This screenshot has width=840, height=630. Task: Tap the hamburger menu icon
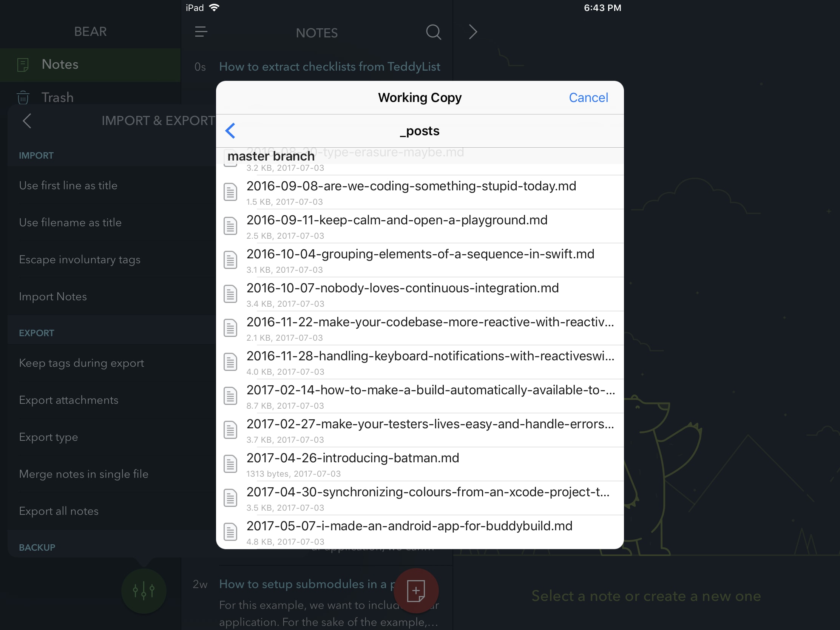pos(201,31)
